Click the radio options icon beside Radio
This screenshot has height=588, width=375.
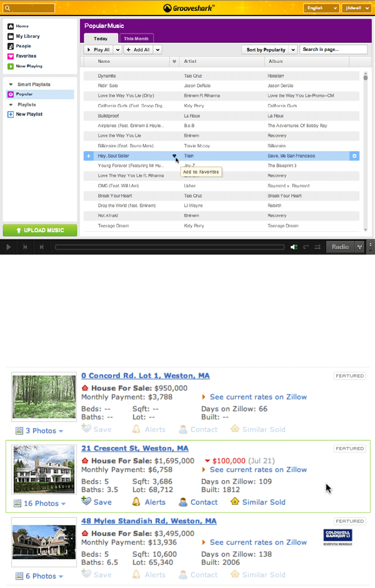click(360, 247)
